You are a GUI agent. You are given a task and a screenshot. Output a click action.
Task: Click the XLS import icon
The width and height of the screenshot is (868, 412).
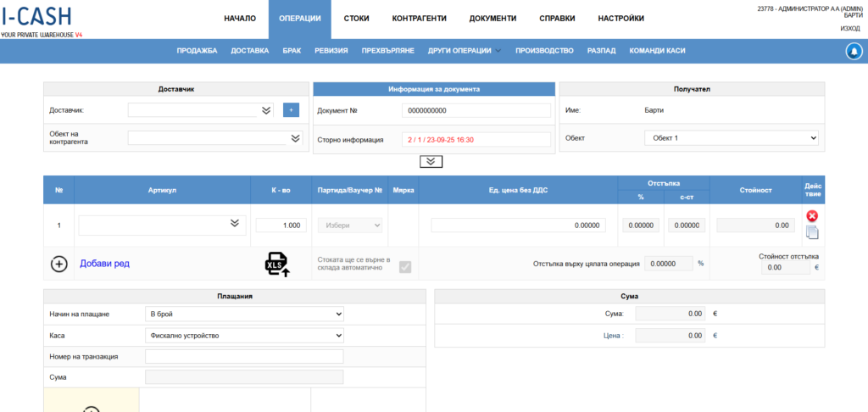pos(278,264)
